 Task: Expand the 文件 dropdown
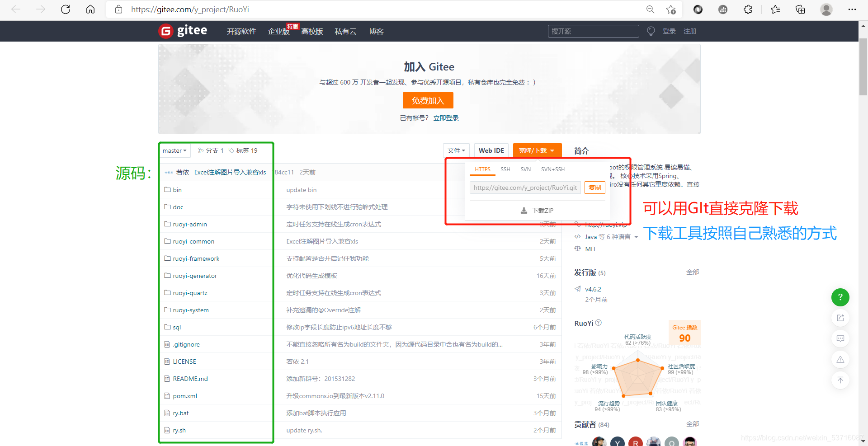coord(456,150)
